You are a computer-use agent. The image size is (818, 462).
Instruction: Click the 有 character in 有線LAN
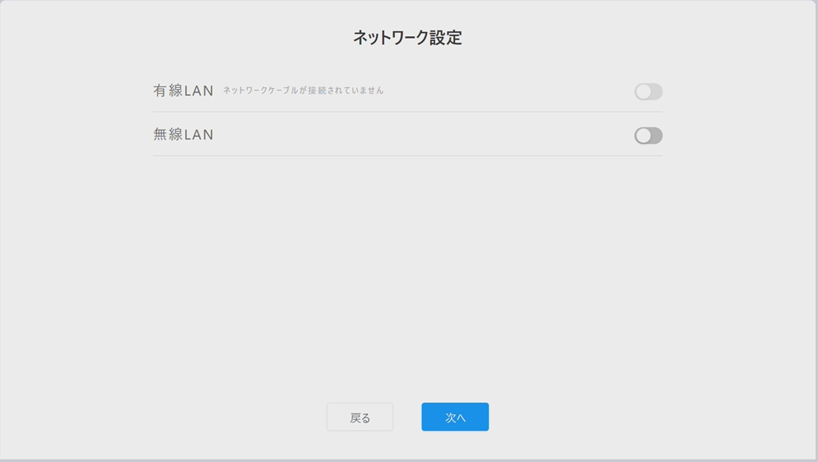pyautogui.click(x=160, y=91)
